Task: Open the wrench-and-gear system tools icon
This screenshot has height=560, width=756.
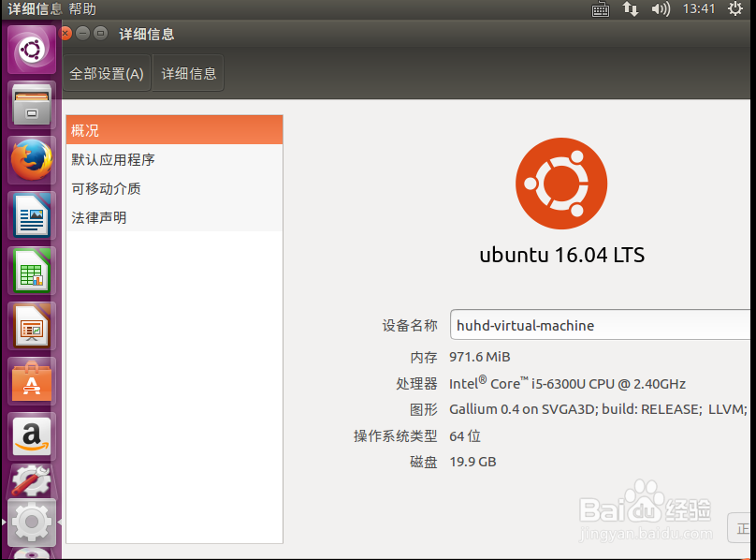Action: [x=32, y=480]
